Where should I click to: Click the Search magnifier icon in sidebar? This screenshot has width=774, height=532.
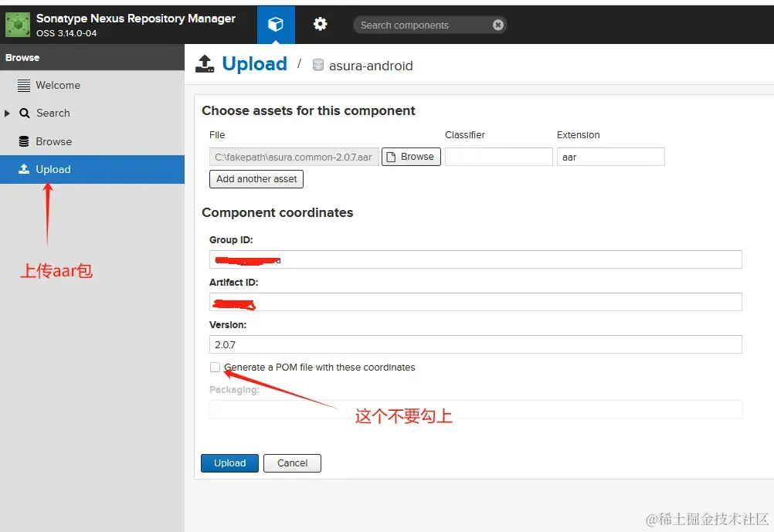click(24, 113)
